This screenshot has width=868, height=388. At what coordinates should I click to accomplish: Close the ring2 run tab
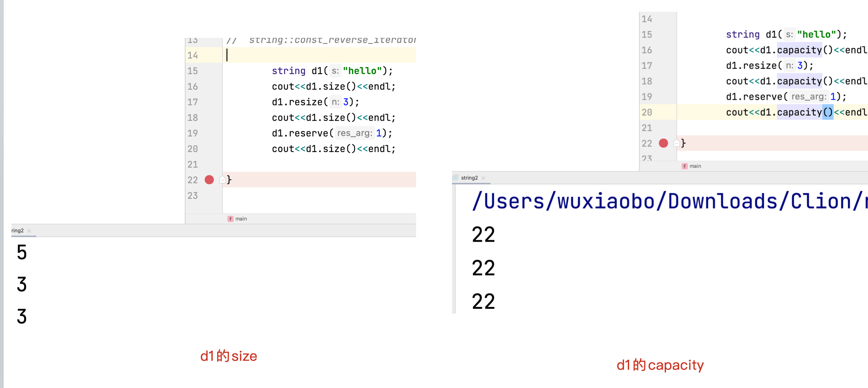point(29,231)
